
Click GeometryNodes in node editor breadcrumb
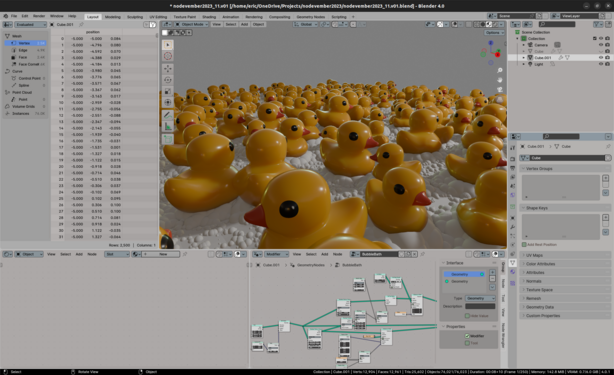coord(310,265)
